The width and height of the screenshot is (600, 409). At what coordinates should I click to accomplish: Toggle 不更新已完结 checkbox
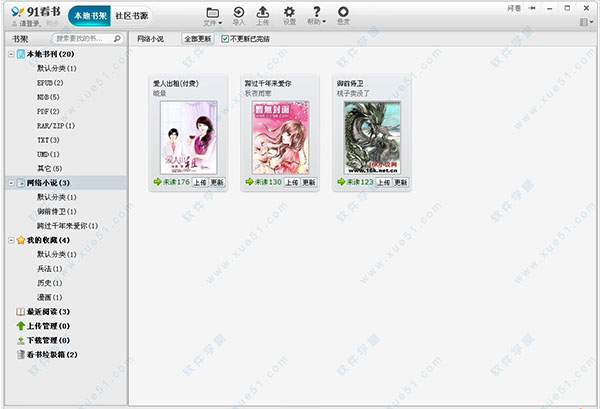coord(225,39)
